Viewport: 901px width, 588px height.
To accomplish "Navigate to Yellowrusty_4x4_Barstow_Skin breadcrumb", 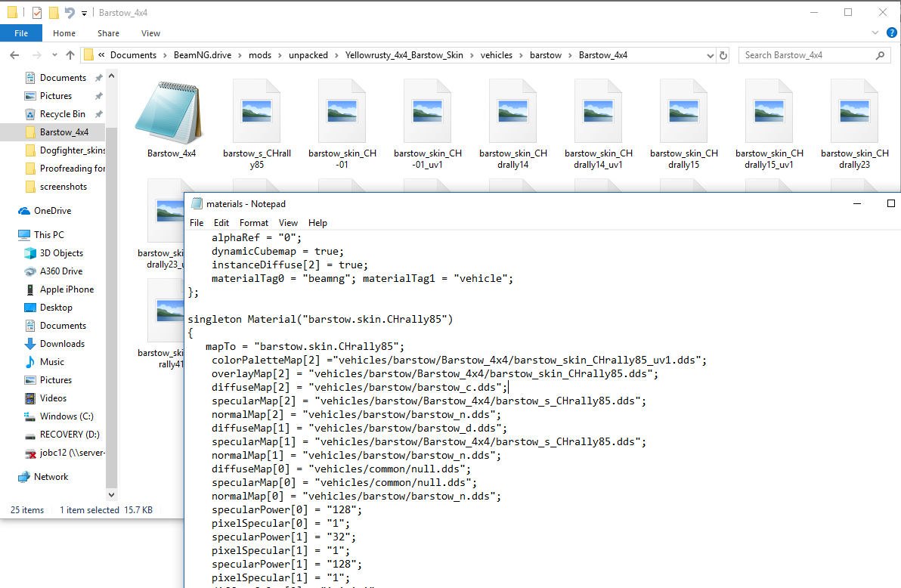I will point(404,55).
